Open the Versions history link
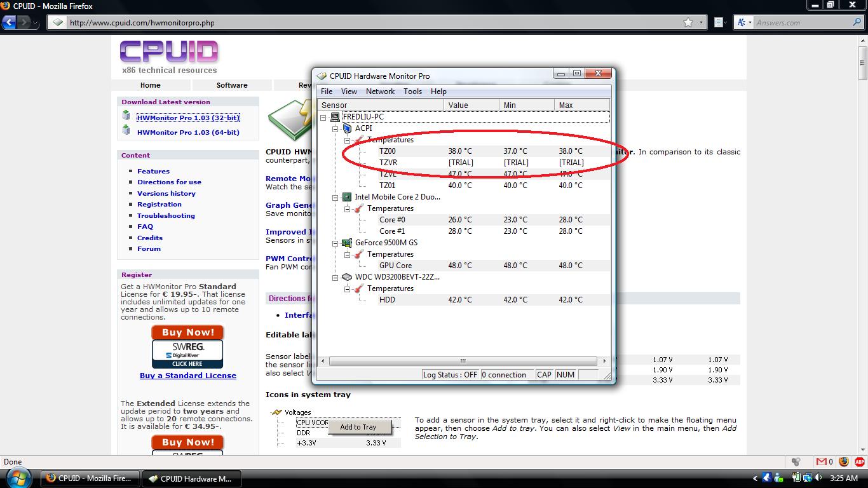Screen dimensions: 868x488 (x=166, y=193)
